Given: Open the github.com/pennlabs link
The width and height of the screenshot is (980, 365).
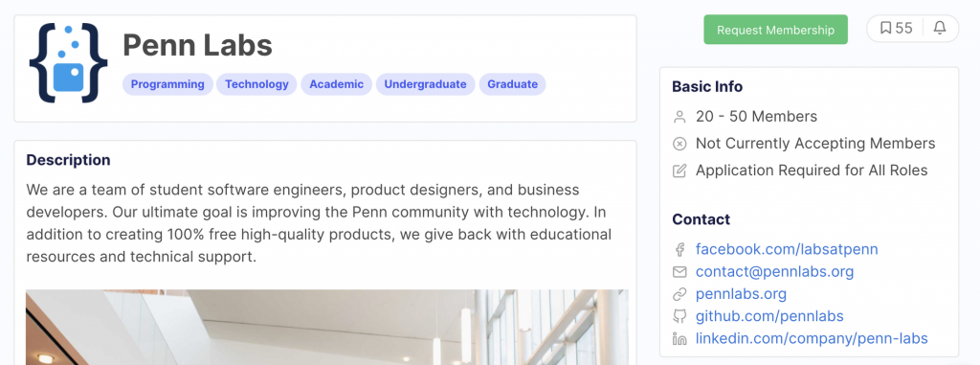Looking at the screenshot, I should [769, 316].
